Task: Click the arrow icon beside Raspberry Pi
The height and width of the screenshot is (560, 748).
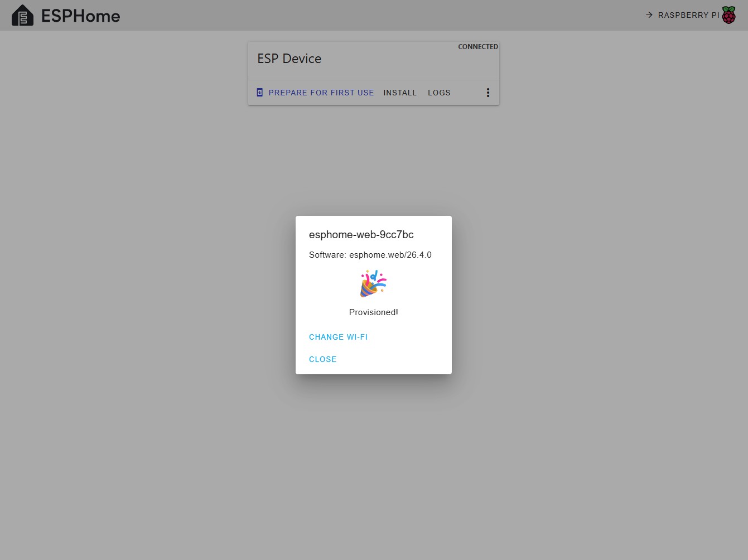Action: tap(649, 15)
